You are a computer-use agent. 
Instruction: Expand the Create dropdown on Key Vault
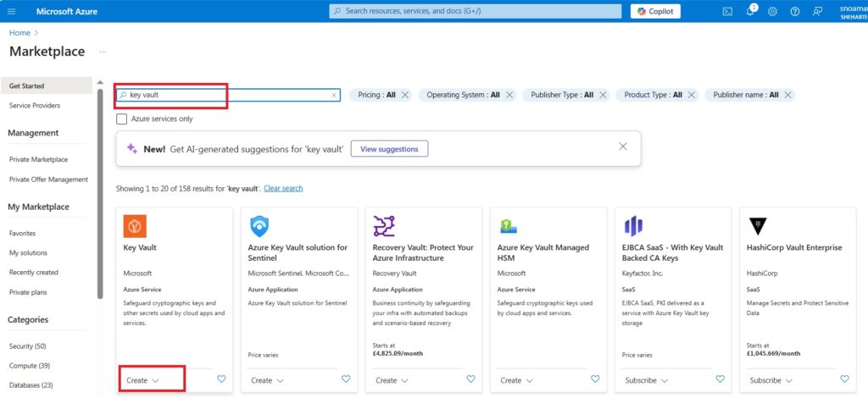[142, 380]
